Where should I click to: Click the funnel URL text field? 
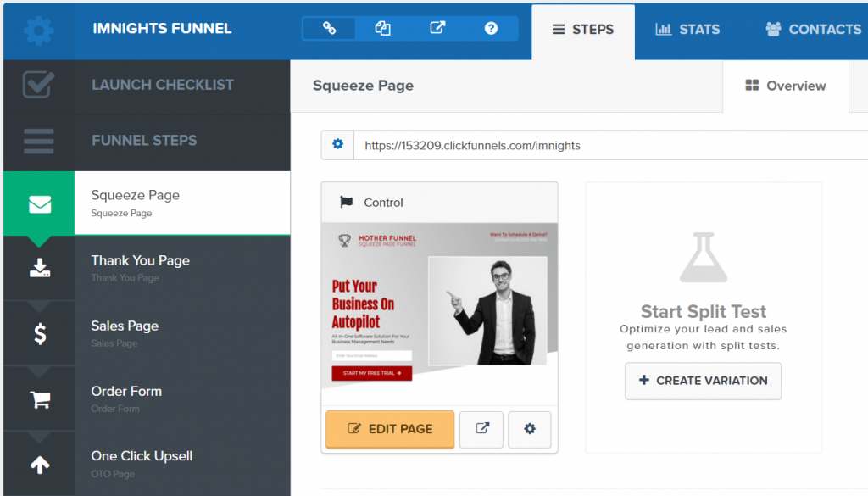[610, 145]
